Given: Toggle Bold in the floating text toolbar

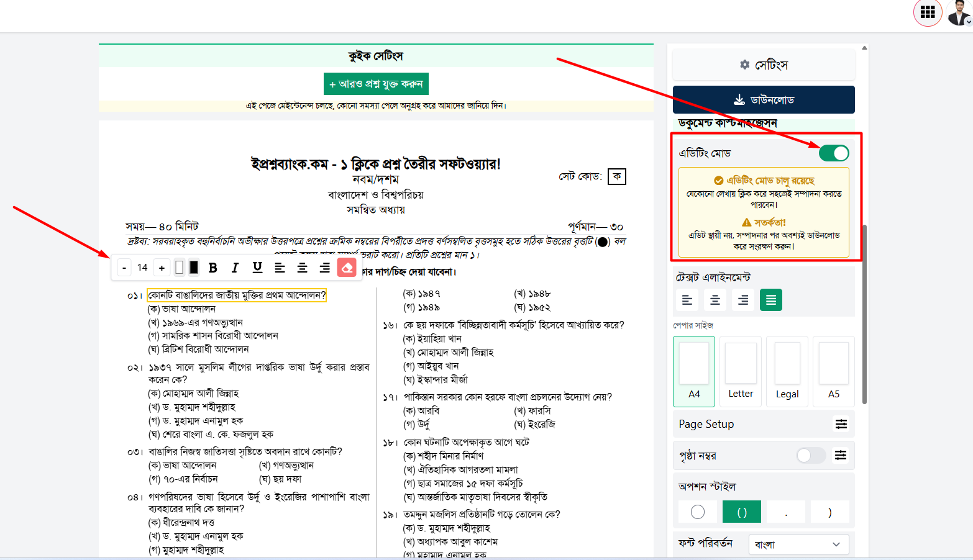Looking at the screenshot, I should pyautogui.click(x=213, y=268).
